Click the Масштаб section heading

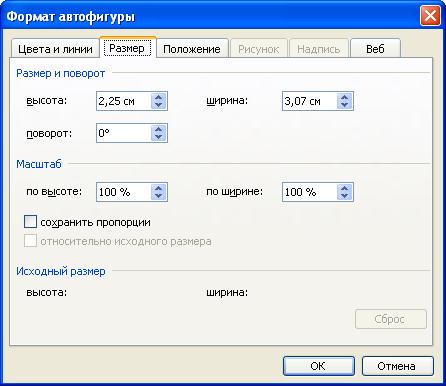pos(39,164)
